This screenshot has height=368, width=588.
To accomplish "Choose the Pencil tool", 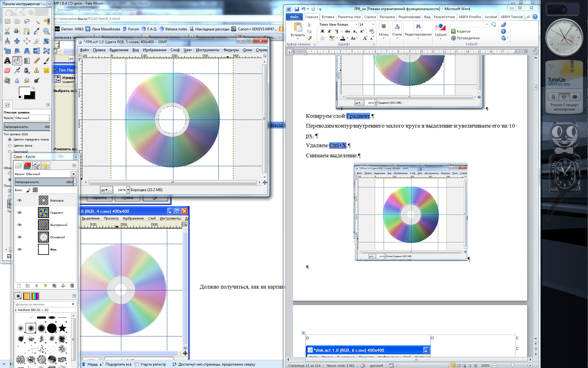I will pyautogui.click(x=37, y=61).
